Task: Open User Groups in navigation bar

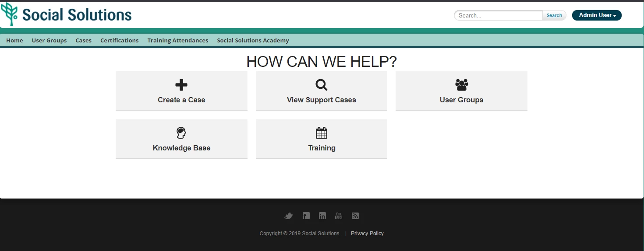Action: 49,40
